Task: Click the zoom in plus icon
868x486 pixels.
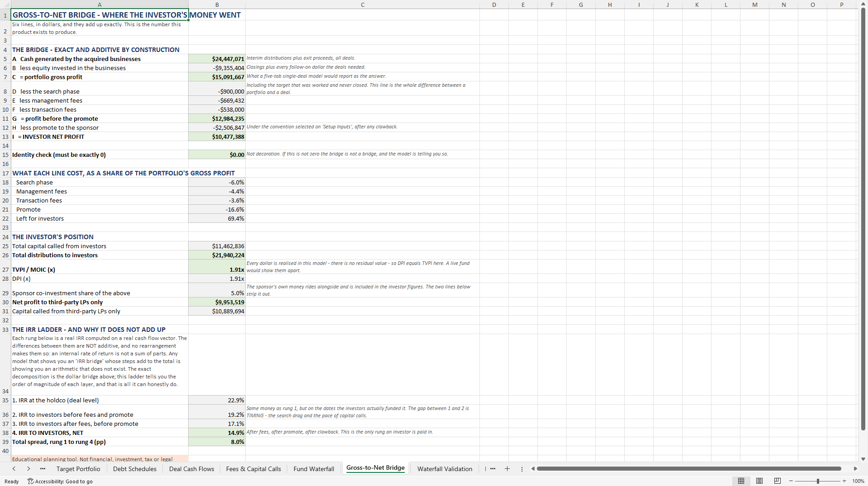Action: [x=844, y=481]
